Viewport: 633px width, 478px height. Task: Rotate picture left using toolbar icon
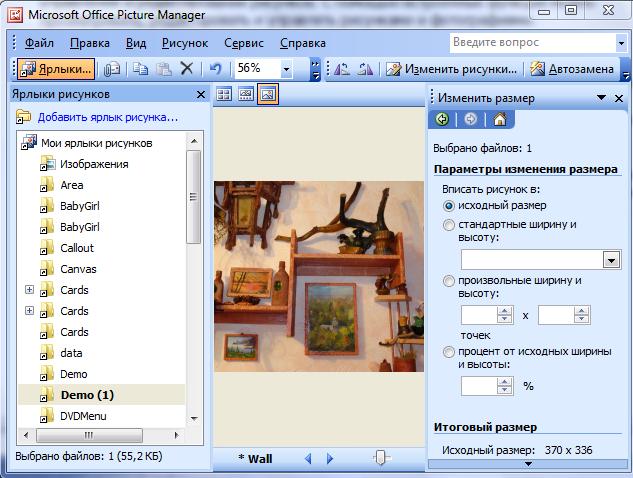(x=342, y=69)
